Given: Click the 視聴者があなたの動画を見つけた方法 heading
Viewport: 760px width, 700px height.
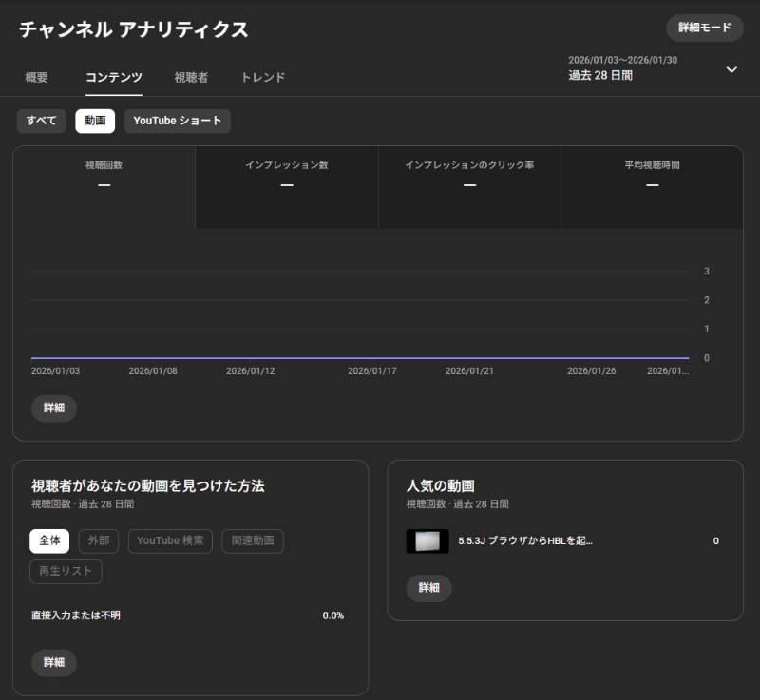Looking at the screenshot, I should pos(148,485).
